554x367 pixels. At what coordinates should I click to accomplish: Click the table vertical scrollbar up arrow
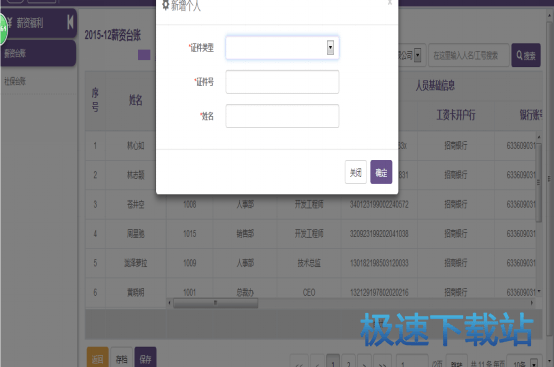click(x=539, y=137)
